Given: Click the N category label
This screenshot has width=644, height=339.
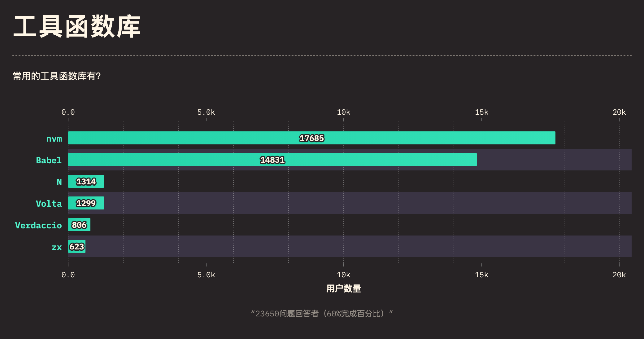Looking at the screenshot, I should [59, 182].
